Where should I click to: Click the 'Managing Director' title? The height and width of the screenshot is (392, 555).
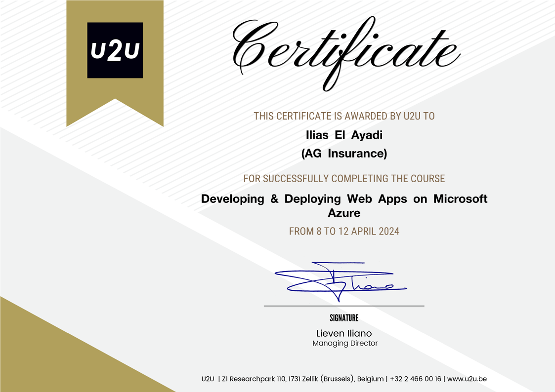(345, 343)
